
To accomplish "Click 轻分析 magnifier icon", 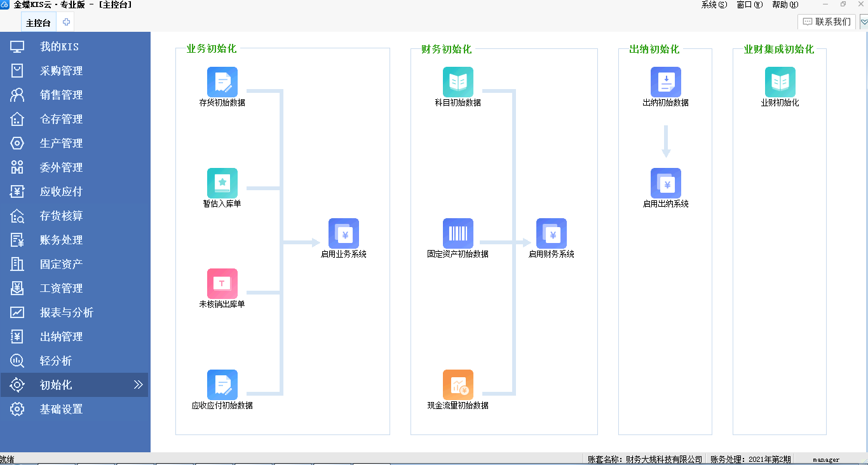I will coord(17,361).
